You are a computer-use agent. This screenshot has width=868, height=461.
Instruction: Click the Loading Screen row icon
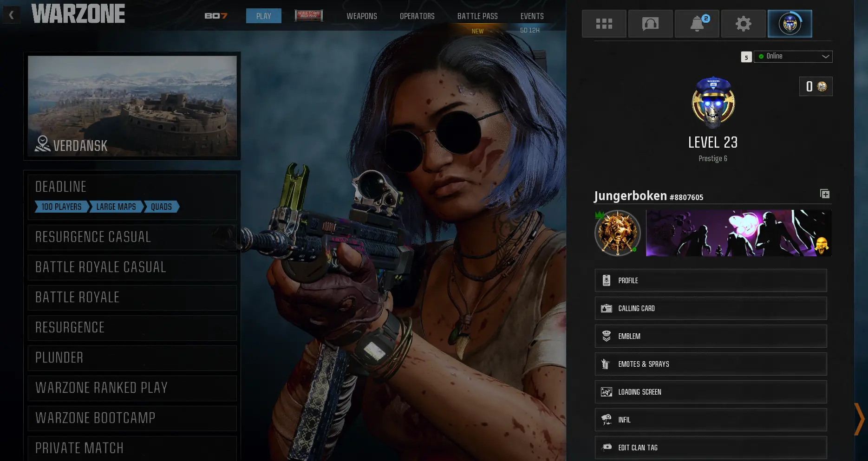tap(606, 392)
